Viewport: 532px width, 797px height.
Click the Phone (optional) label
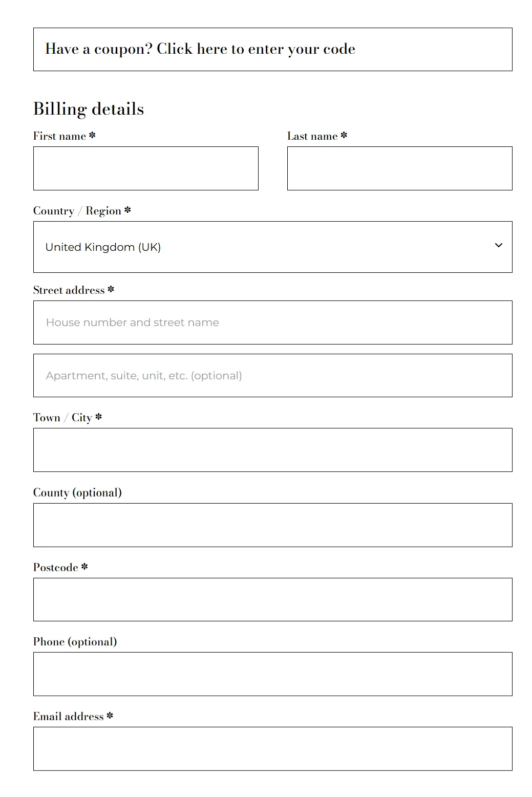point(75,642)
